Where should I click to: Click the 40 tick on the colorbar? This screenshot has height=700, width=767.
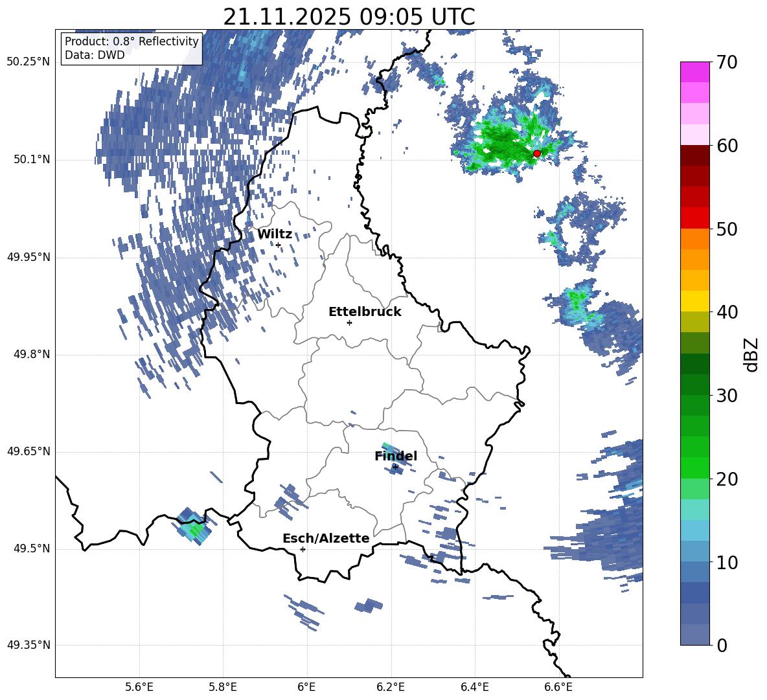[727, 312]
